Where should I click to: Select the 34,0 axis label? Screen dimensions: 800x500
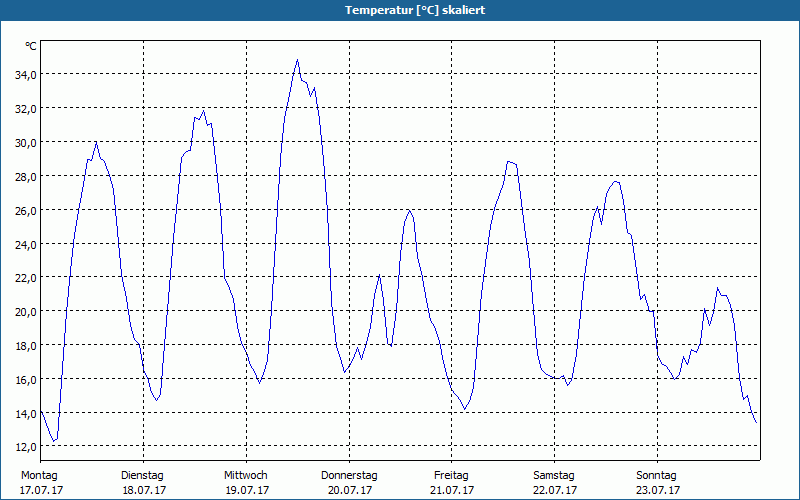[26, 75]
